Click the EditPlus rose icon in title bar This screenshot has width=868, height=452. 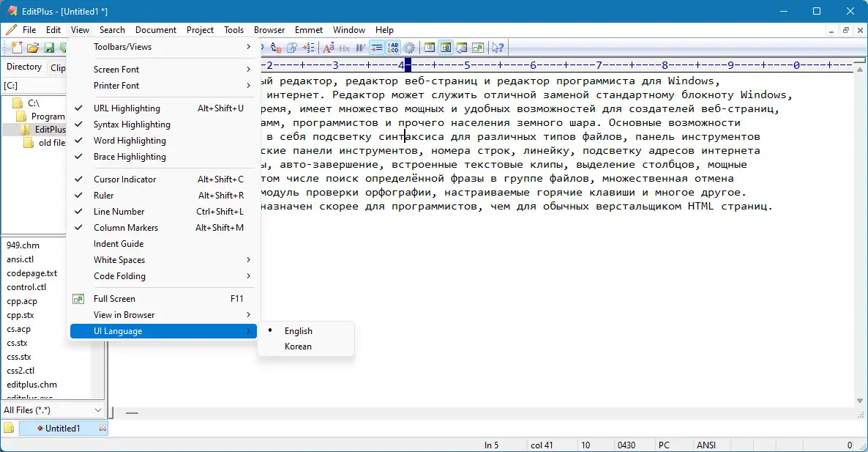click(12, 11)
